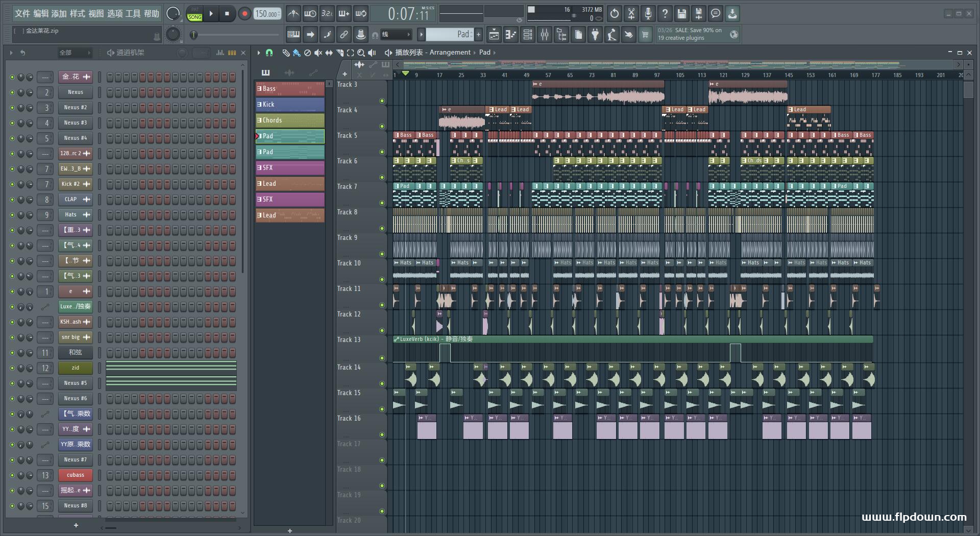
Task: Select the Chords pattern in the picker
Action: click(290, 120)
